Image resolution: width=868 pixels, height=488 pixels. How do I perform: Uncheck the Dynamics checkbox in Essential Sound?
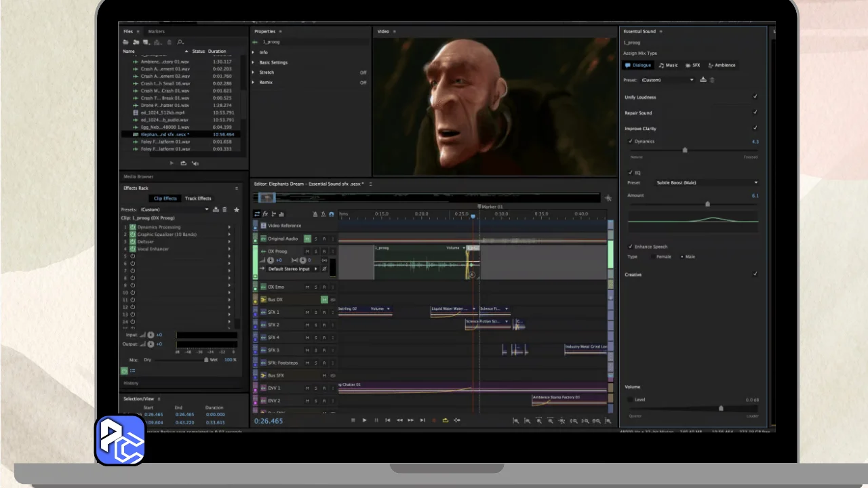point(631,142)
